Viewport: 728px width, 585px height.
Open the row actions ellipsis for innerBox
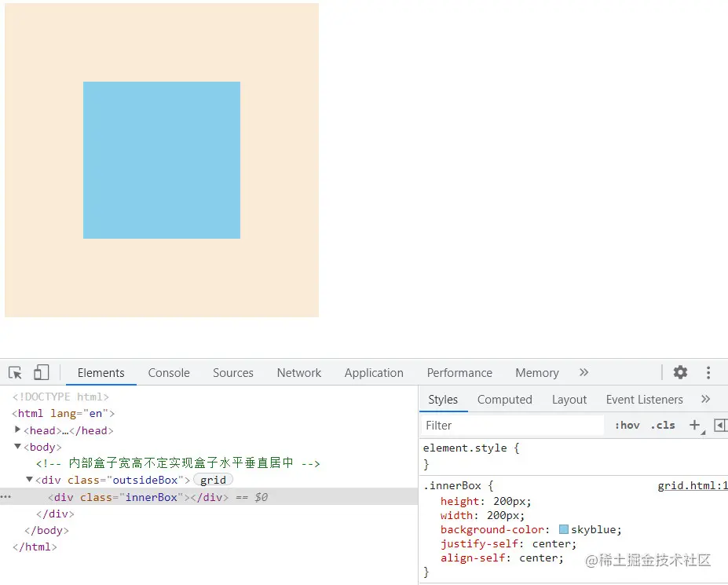click(x=5, y=497)
